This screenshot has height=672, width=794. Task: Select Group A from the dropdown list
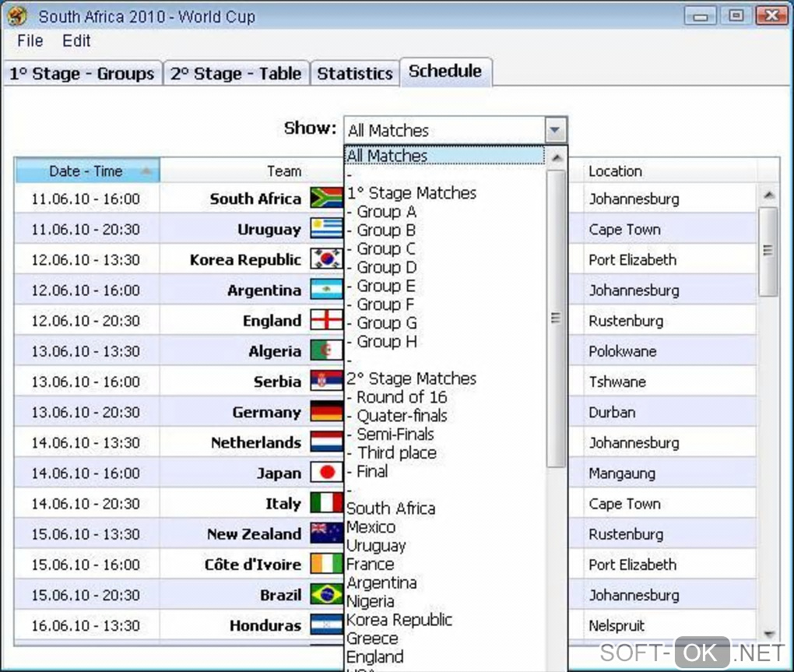(386, 211)
